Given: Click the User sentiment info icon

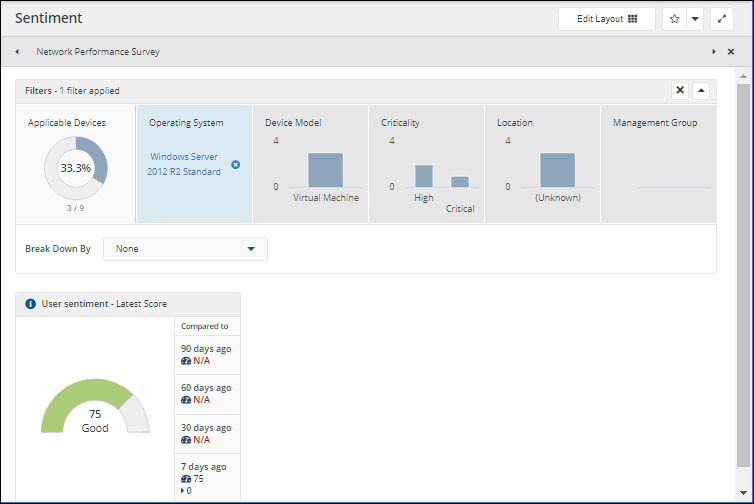Looking at the screenshot, I should (30, 304).
